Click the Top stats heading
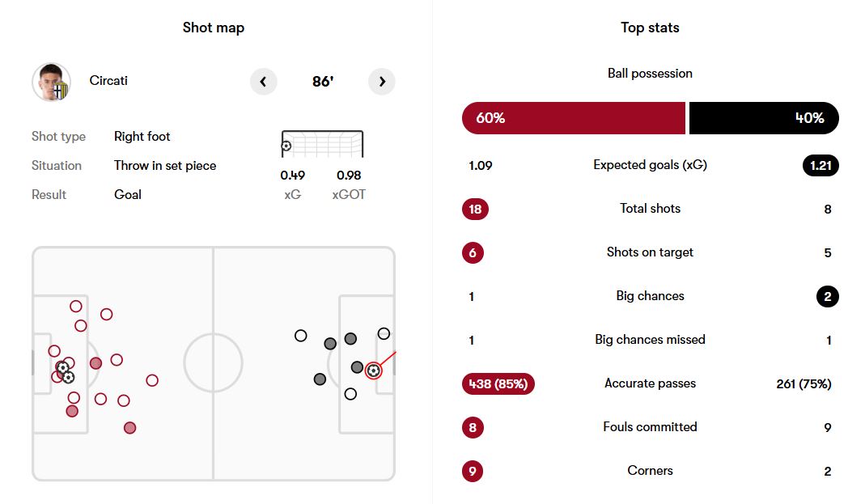865x504 pixels. 650,28
